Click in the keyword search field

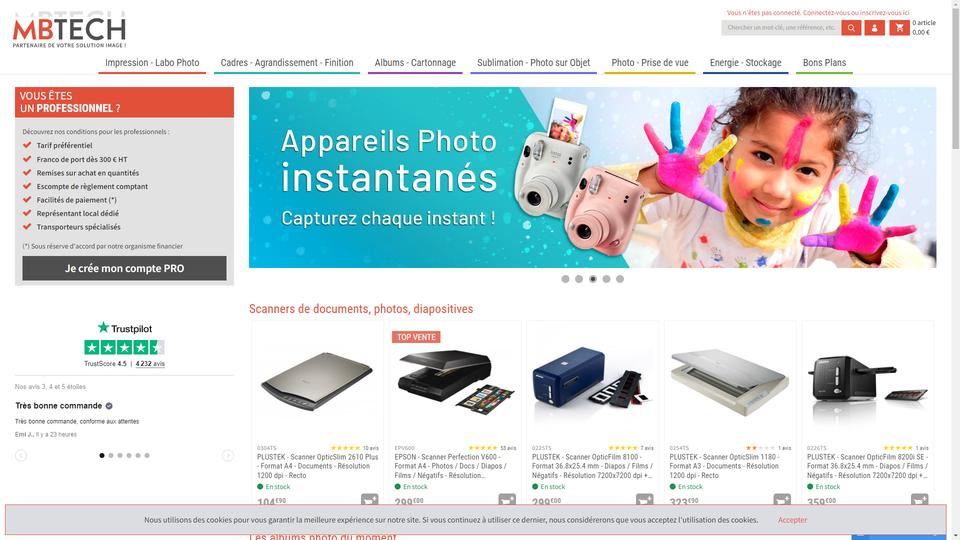(x=781, y=28)
